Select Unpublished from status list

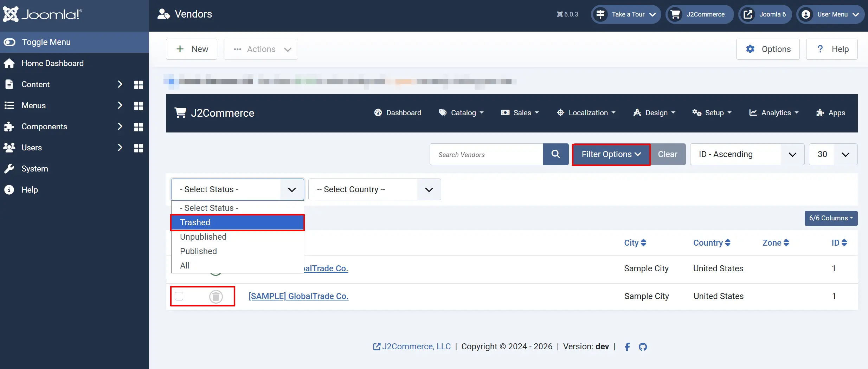click(238, 237)
